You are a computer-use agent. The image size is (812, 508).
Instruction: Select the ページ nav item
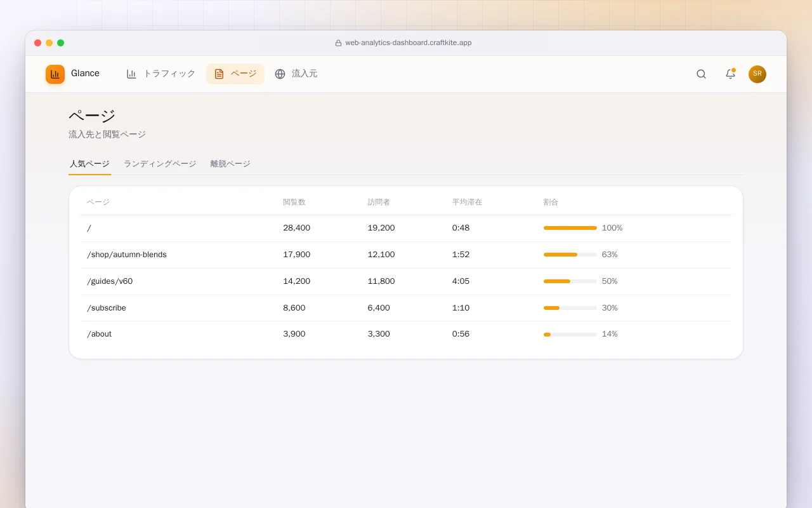[x=235, y=74]
